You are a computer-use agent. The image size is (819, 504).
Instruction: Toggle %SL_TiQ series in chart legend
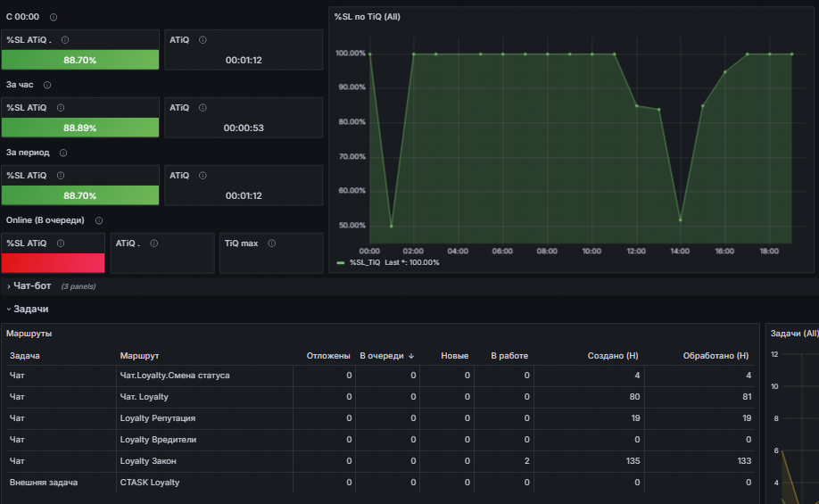[x=365, y=263]
